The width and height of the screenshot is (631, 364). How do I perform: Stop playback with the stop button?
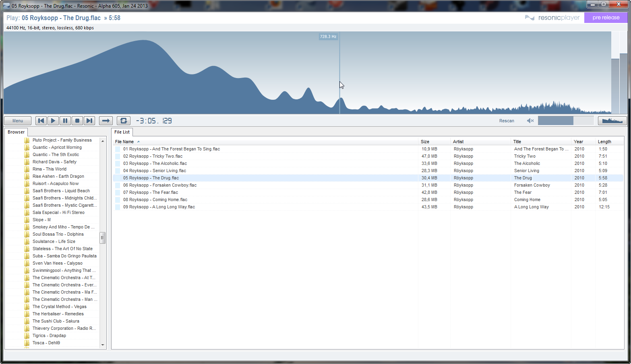[77, 121]
